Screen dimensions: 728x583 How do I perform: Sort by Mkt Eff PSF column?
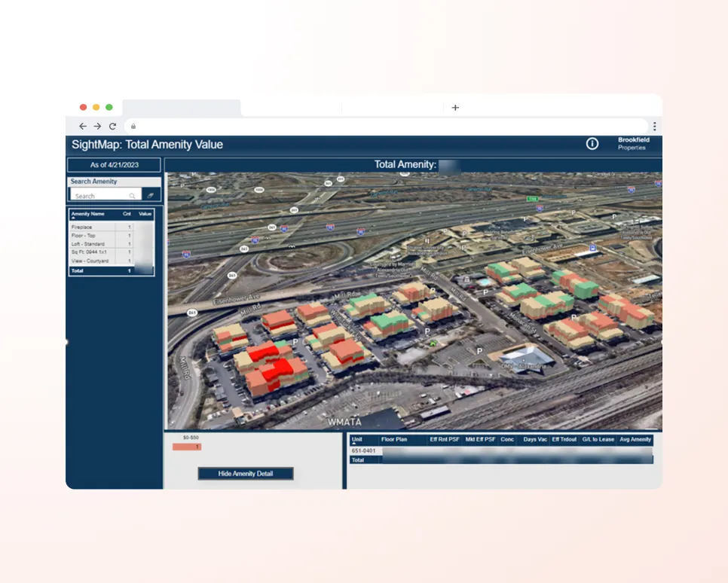pyautogui.click(x=480, y=440)
